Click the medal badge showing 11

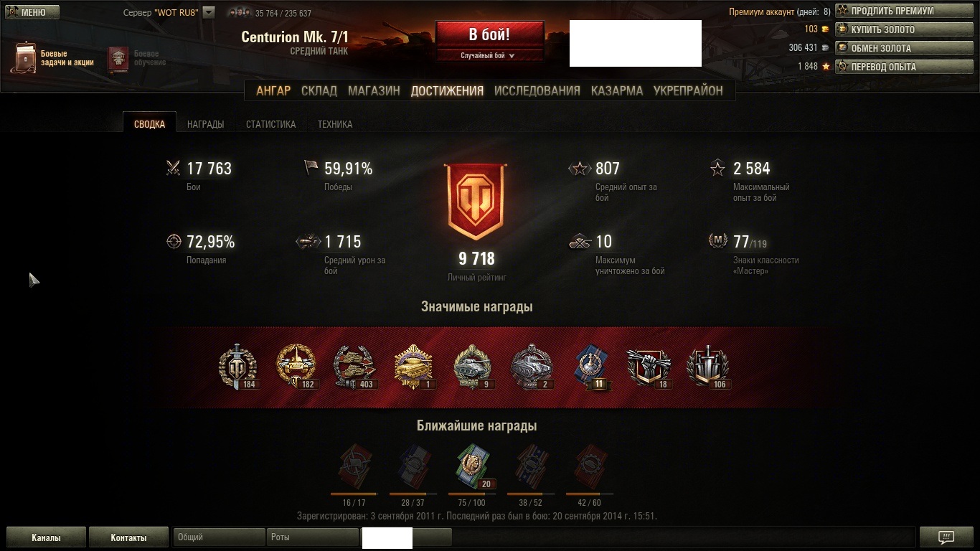tap(592, 367)
